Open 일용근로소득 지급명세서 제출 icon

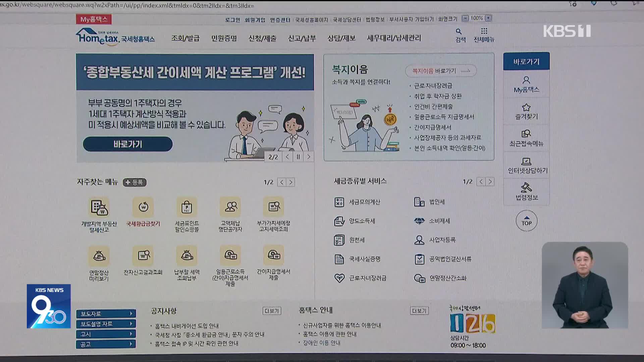point(230,256)
